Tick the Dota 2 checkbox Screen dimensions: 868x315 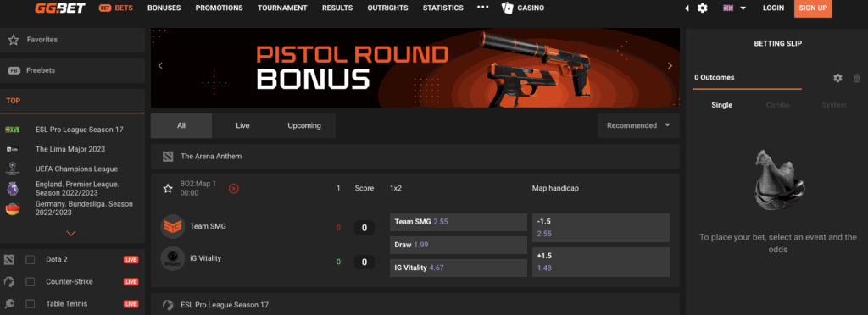[x=31, y=260]
